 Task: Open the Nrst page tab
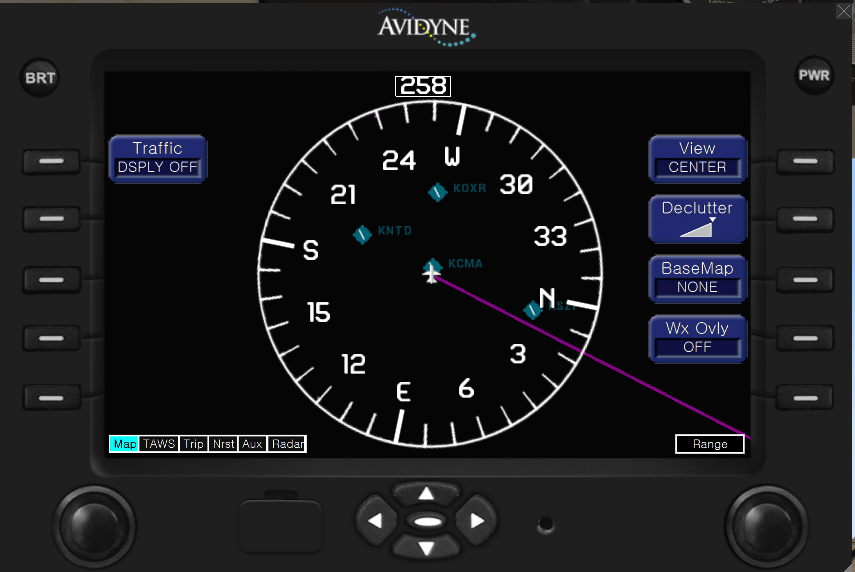point(224,444)
